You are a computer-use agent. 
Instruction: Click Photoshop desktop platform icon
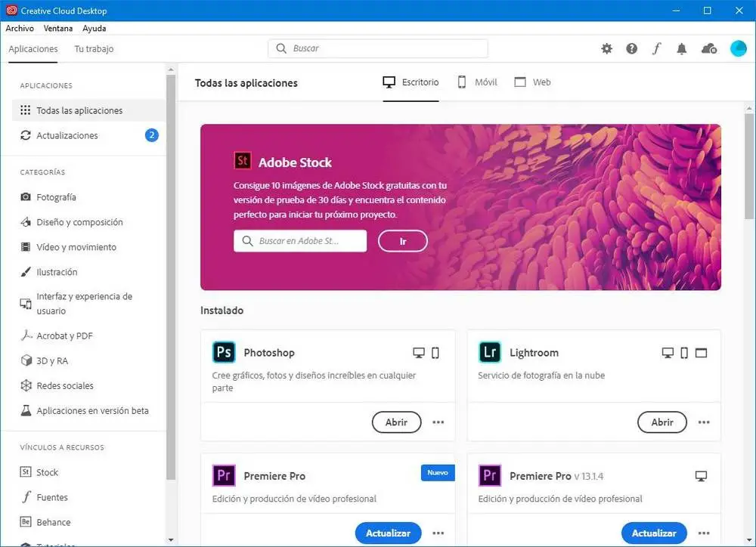point(419,353)
